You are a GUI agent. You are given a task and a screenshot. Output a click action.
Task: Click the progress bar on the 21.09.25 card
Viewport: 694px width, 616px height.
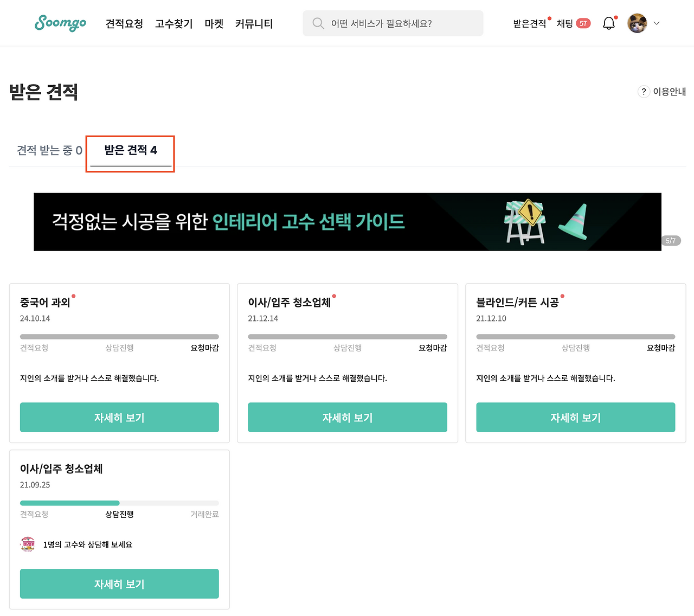[x=119, y=503]
